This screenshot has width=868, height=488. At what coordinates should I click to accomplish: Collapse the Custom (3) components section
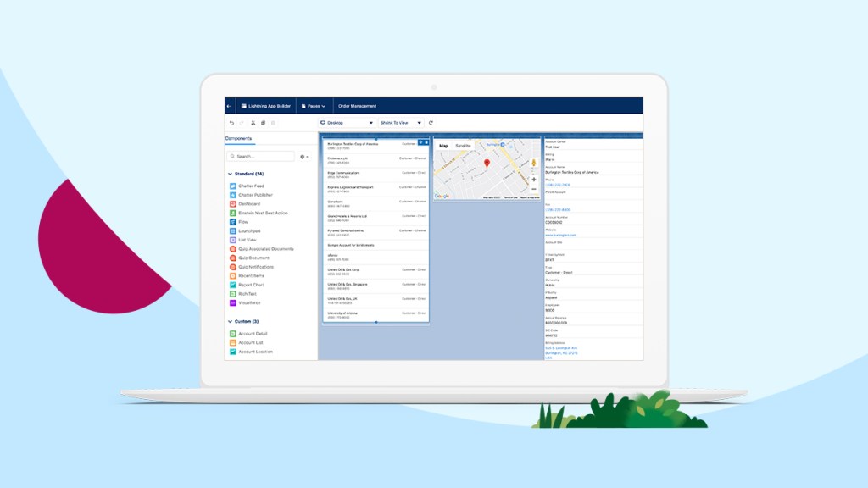coord(230,322)
